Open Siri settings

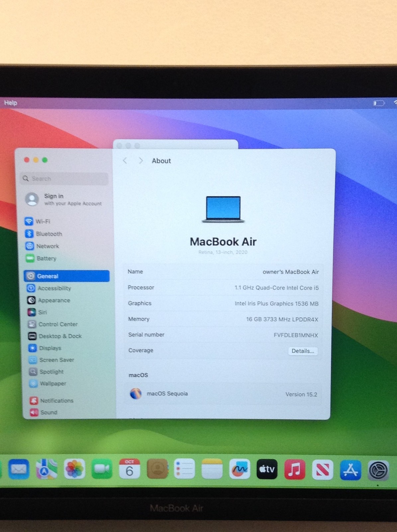point(37,312)
